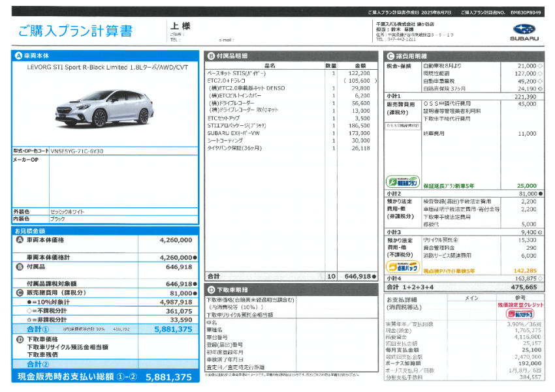Click the 小計1 amount 221,390

click(525, 97)
